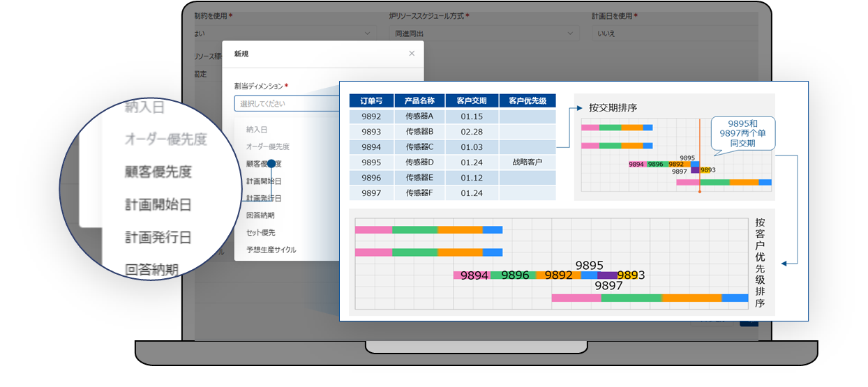
Task: Click the 割当ディメンション field 選択してください
Action: tap(286, 103)
